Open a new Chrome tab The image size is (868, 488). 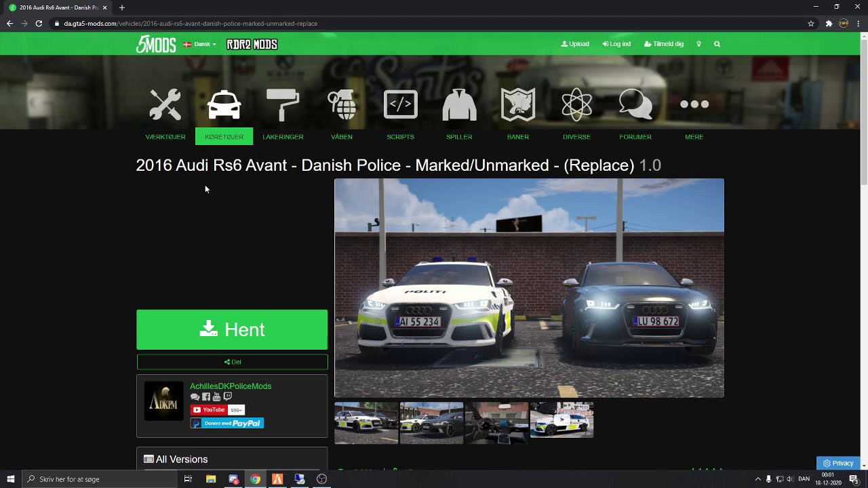(x=122, y=7)
